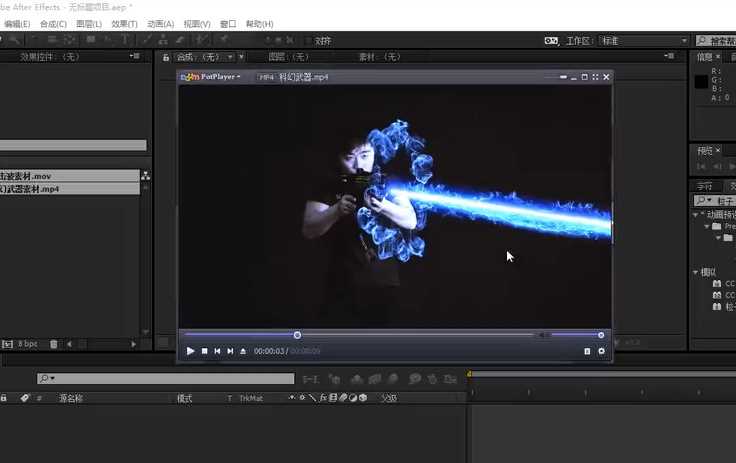Select the Puppet Pin tool
Screen dimensions: 736x463
[x=223, y=40]
